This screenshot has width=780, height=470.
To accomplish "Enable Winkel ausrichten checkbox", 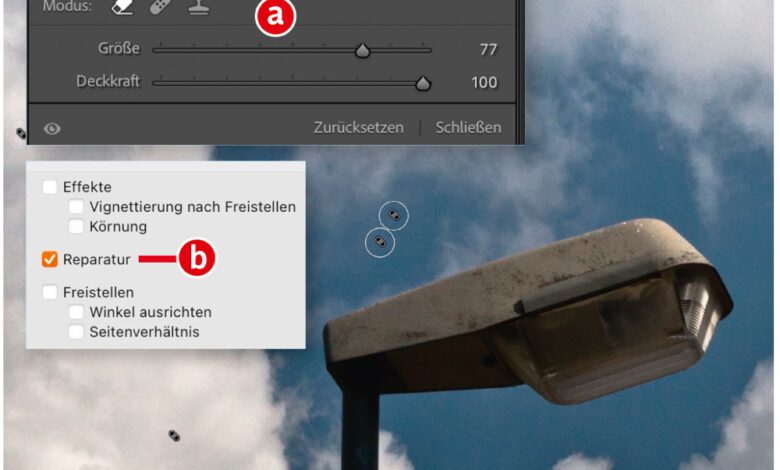I will [x=76, y=312].
